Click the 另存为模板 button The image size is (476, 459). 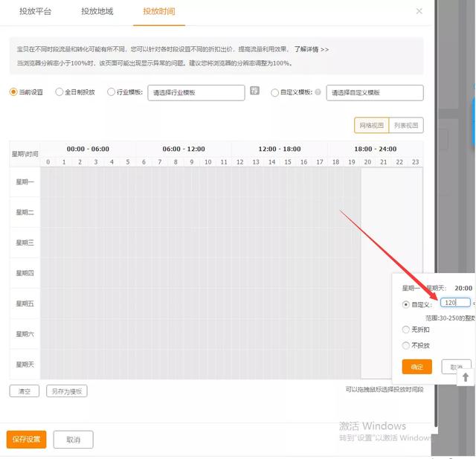[x=67, y=391]
